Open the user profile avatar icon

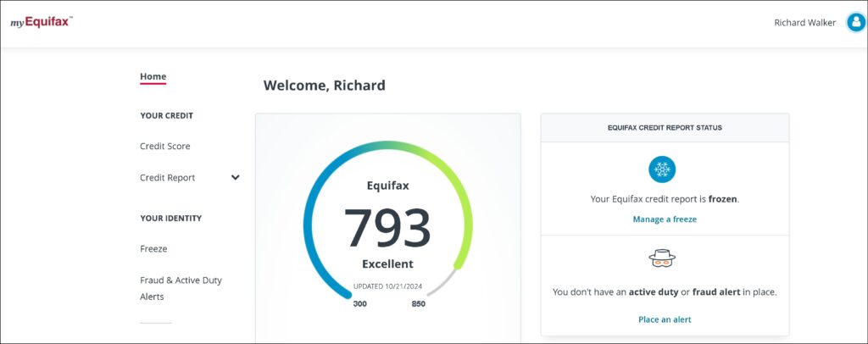[854, 23]
